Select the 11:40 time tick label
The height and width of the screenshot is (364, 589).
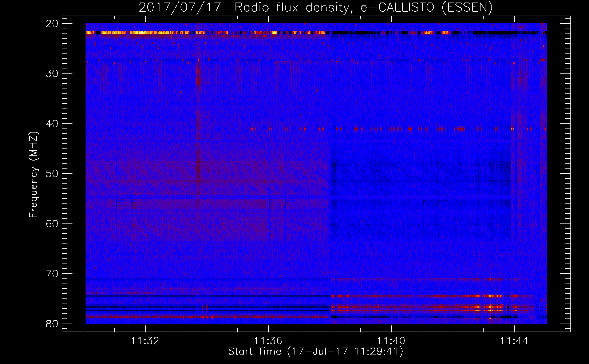point(391,341)
